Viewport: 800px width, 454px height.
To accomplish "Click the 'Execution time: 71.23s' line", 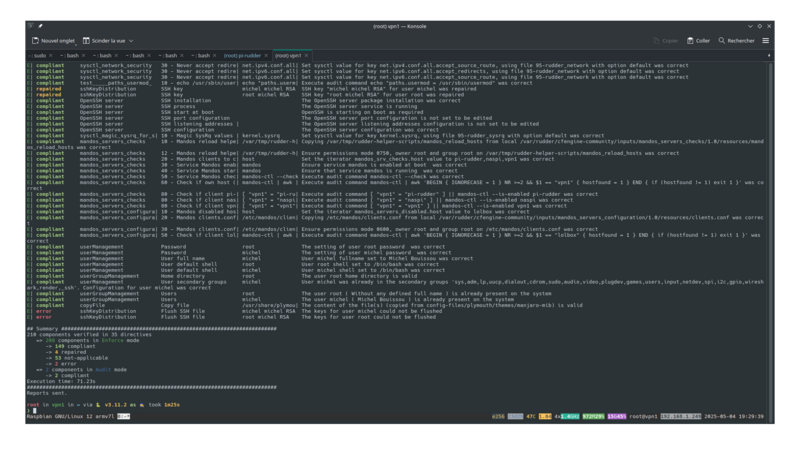I will 61,382.
